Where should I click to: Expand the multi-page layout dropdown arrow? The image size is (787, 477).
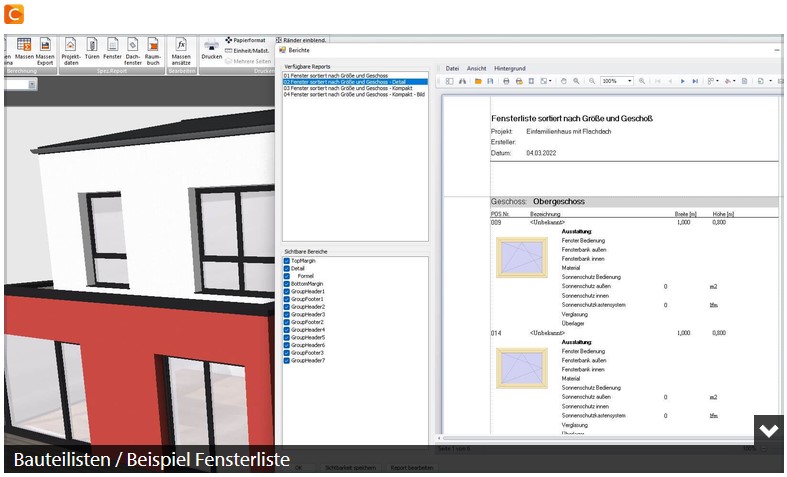(x=717, y=81)
